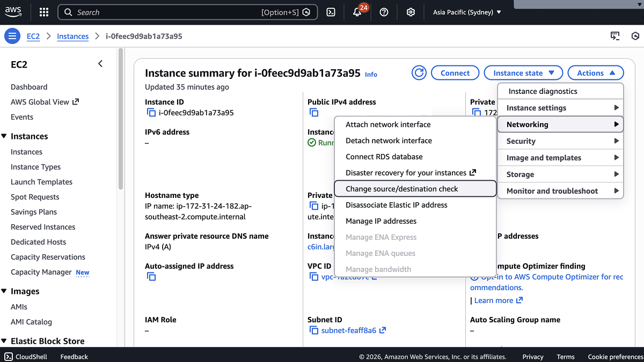The image size is (644, 362).
Task: Open CloudShell from the status bar
Action: [x=25, y=356]
